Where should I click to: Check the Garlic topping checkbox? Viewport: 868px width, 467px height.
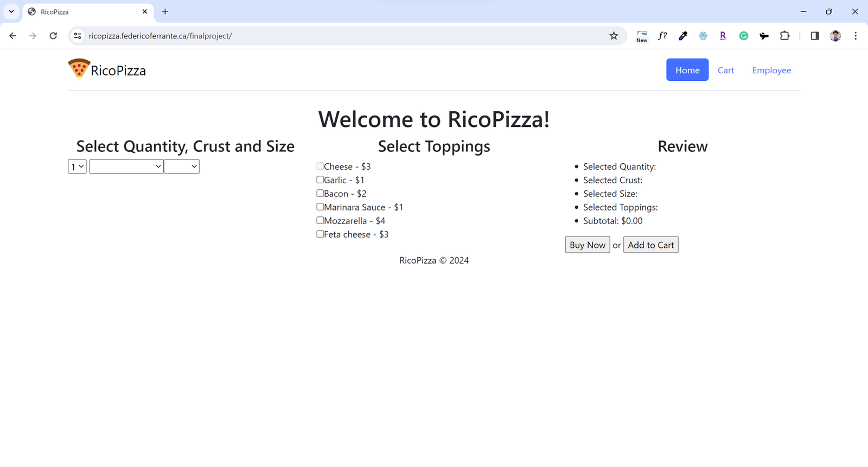320,180
